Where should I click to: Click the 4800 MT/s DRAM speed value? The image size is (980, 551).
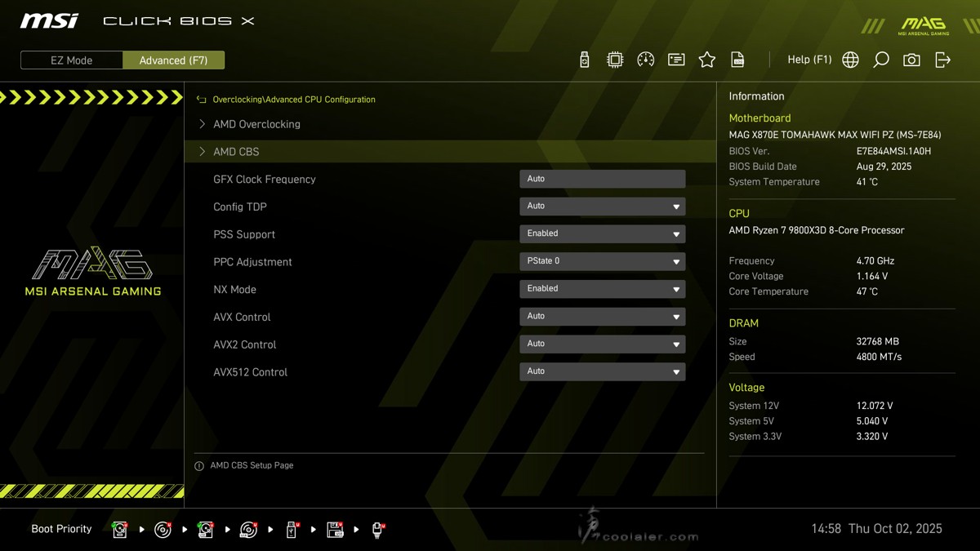click(x=879, y=357)
